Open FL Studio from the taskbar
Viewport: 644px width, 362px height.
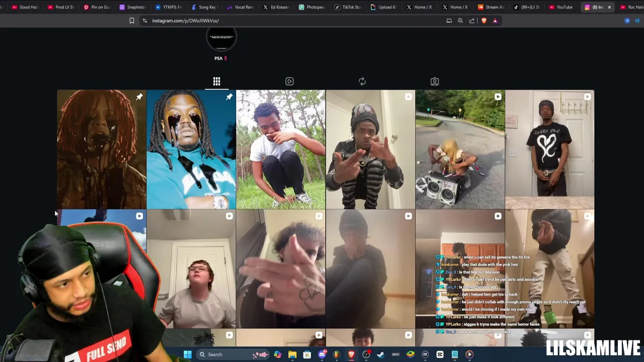coord(337,354)
